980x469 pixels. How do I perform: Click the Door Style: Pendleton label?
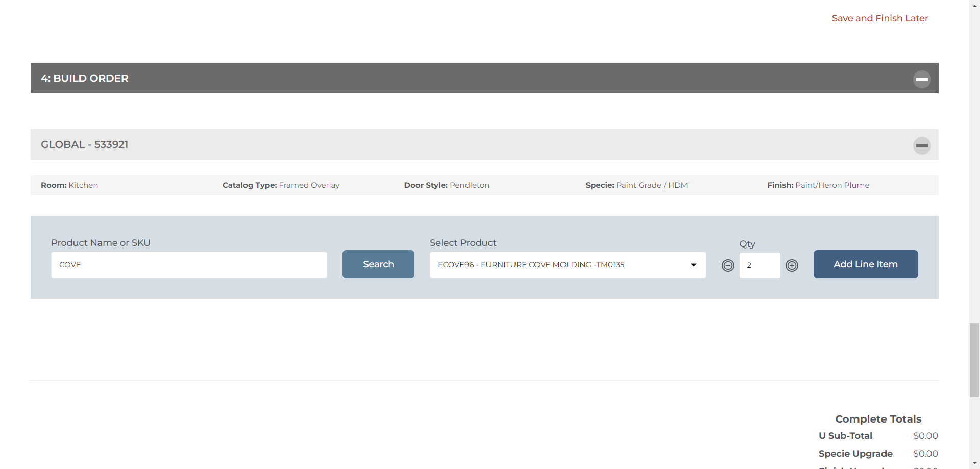click(446, 185)
